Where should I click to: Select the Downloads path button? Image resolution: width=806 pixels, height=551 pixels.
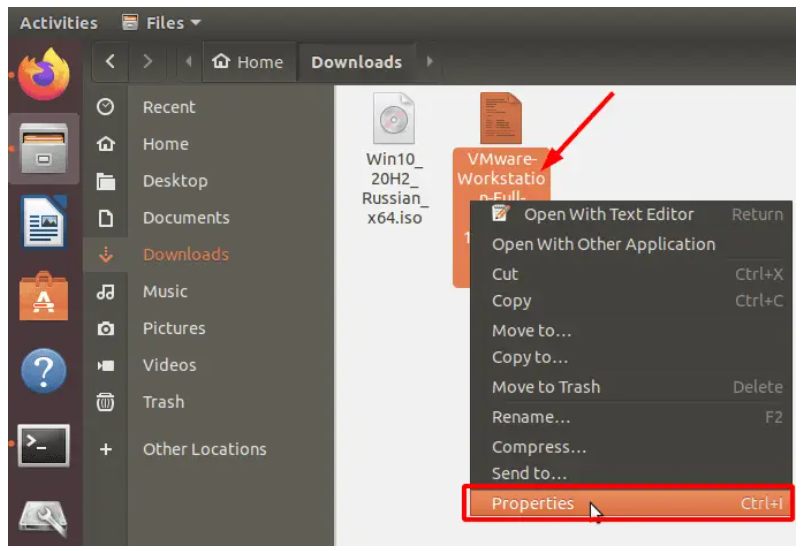[357, 62]
